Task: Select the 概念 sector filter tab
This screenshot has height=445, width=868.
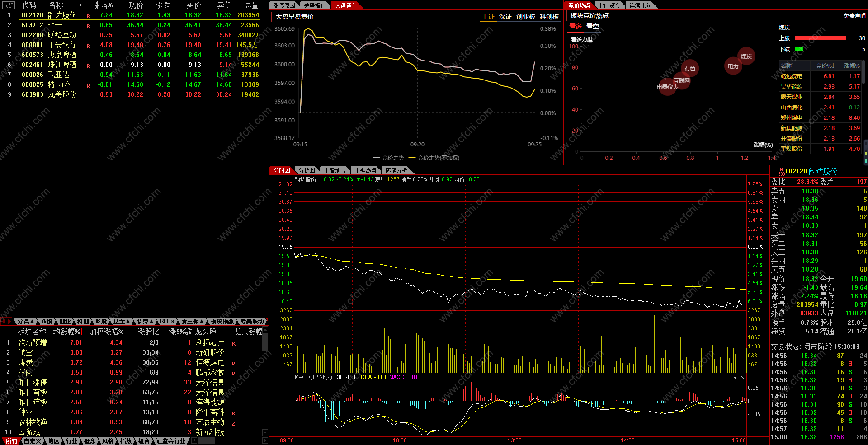Action: coord(90,441)
